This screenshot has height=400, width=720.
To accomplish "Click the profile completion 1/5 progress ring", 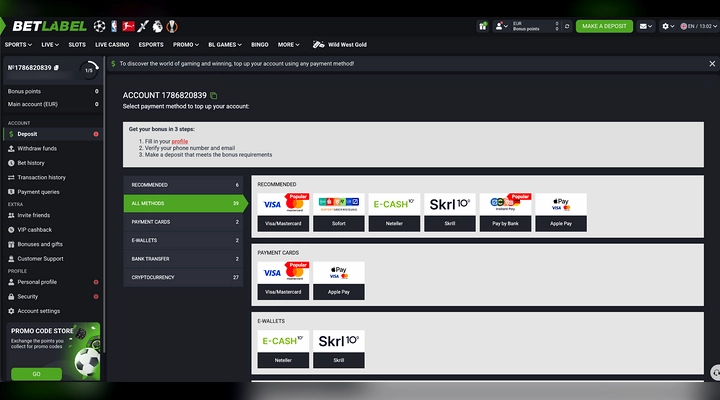I will pos(89,70).
